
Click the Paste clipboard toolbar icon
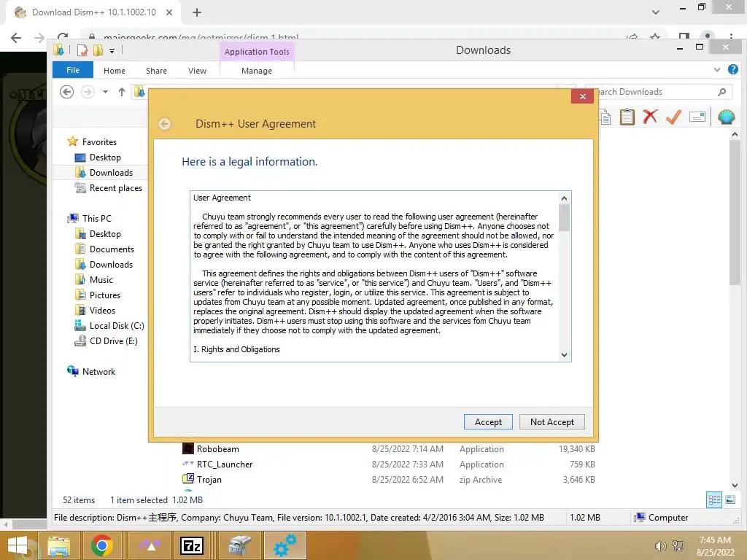pyautogui.click(x=627, y=117)
